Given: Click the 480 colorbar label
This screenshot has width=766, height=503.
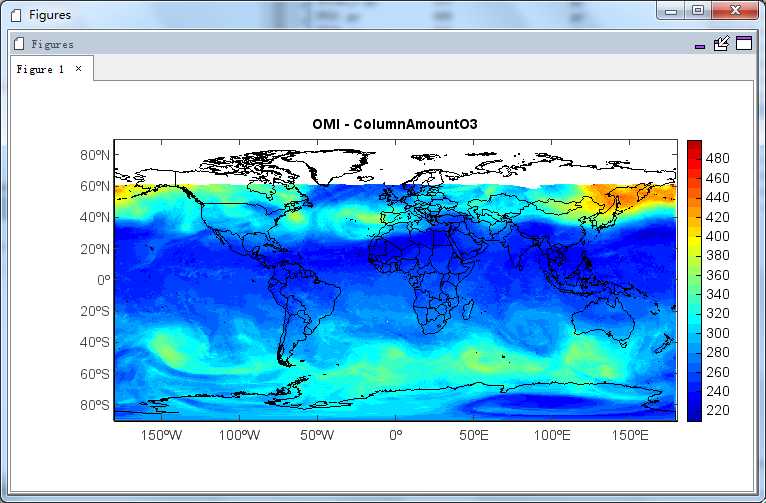Looking at the screenshot, I should click(718, 158).
